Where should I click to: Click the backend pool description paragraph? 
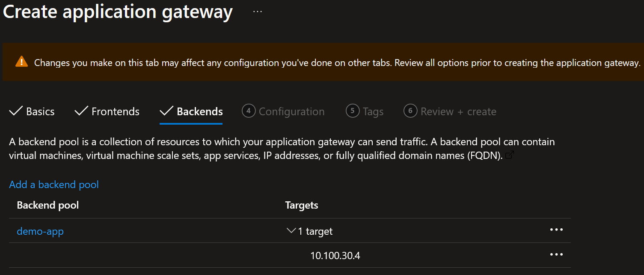click(x=282, y=148)
